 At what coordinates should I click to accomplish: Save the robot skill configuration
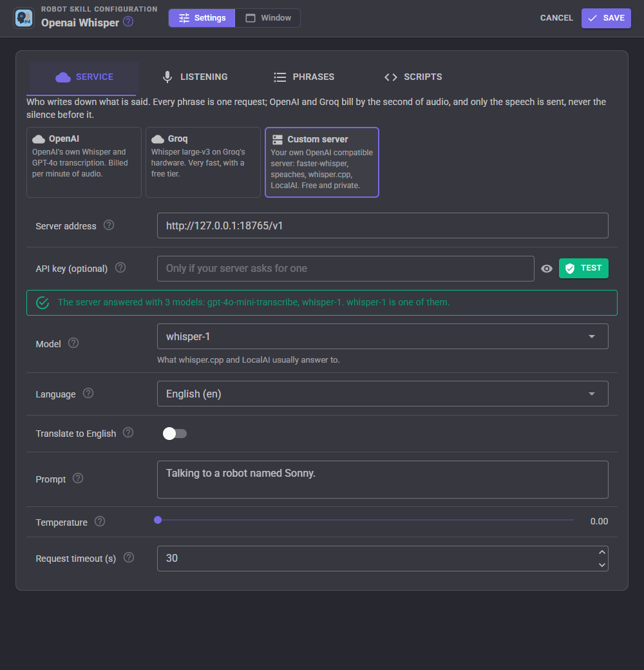click(606, 18)
